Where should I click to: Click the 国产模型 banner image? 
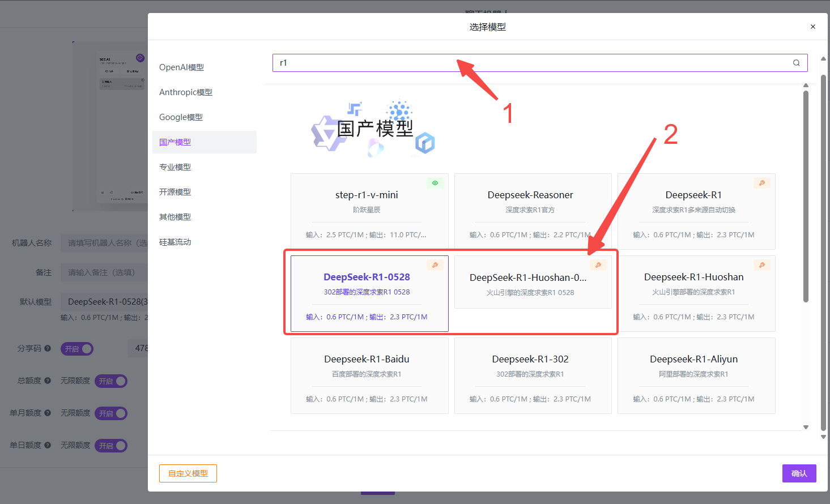coord(373,129)
